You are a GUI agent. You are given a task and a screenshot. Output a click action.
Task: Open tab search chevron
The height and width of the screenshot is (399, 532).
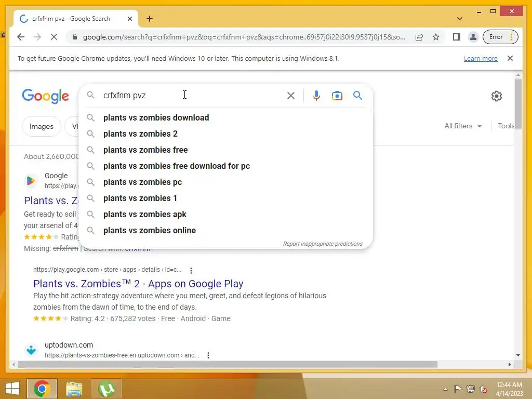(460, 19)
